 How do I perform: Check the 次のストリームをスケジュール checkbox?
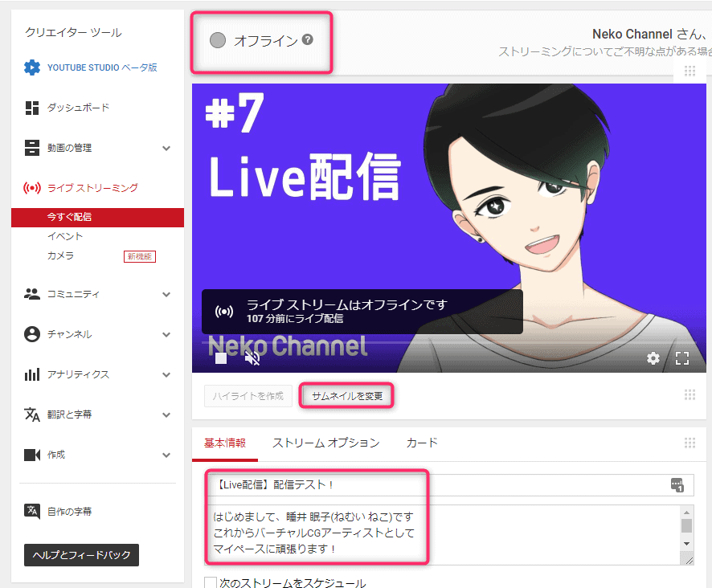coord(211,582)
